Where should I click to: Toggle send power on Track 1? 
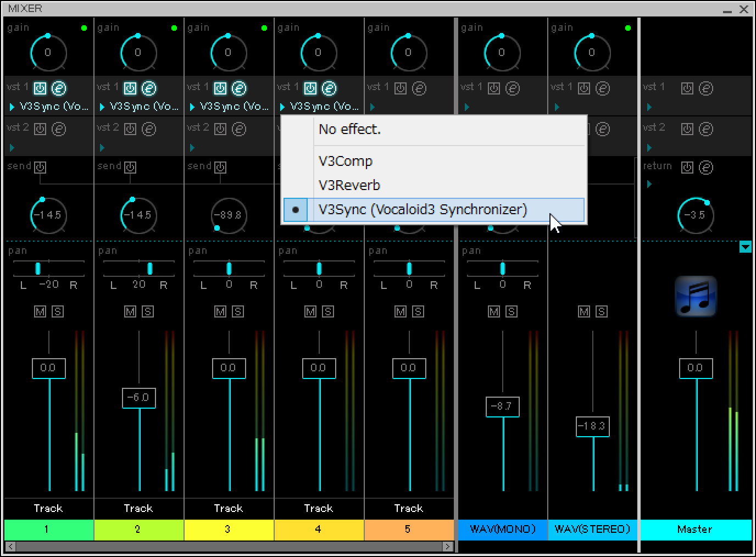40,167
